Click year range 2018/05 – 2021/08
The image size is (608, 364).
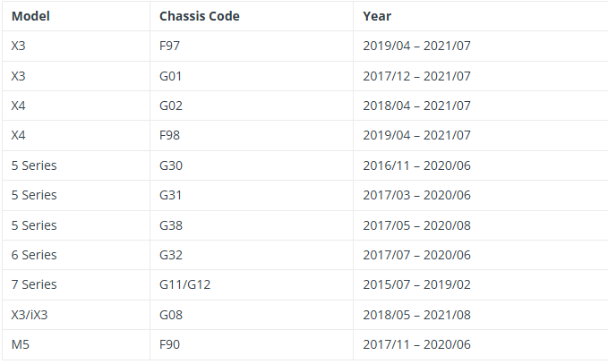(417, 315)
